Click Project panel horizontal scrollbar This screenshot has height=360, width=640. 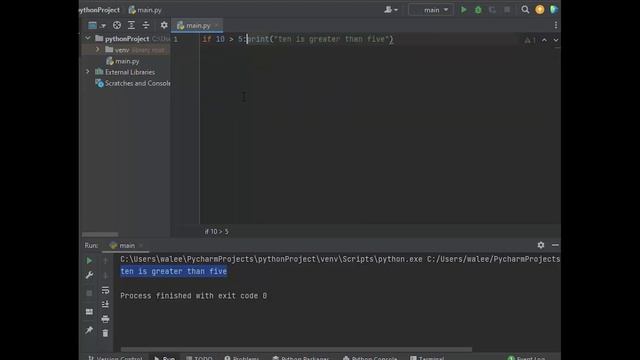(x=100, y=234)
